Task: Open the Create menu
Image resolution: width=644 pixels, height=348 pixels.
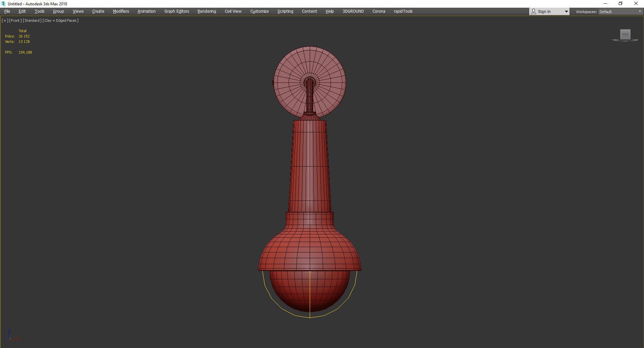Action: [98, 11]
